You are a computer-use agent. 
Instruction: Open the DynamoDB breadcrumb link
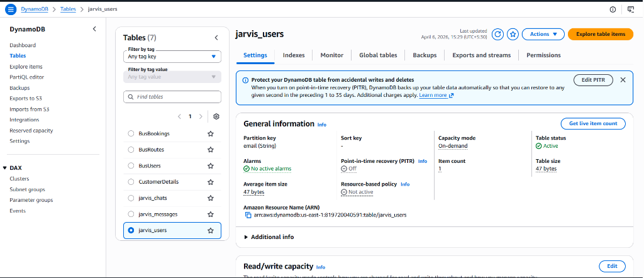35,9
